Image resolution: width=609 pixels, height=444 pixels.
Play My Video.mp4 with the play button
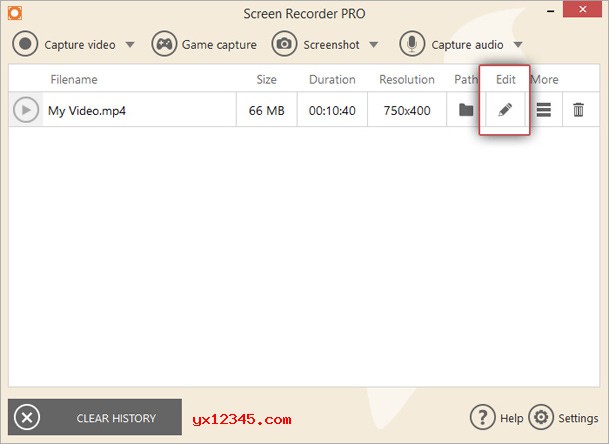tap(26, 110)
